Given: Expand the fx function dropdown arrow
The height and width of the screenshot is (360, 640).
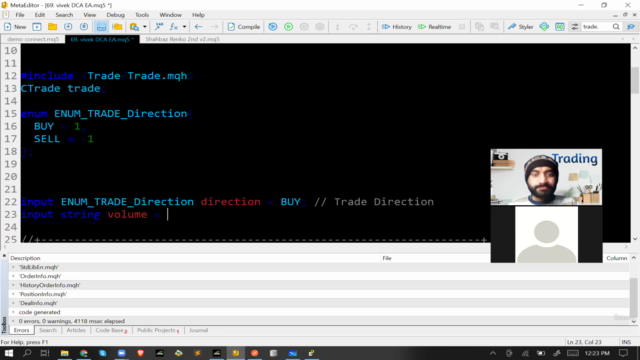Looking at the screenshot, I should (184, 27).
